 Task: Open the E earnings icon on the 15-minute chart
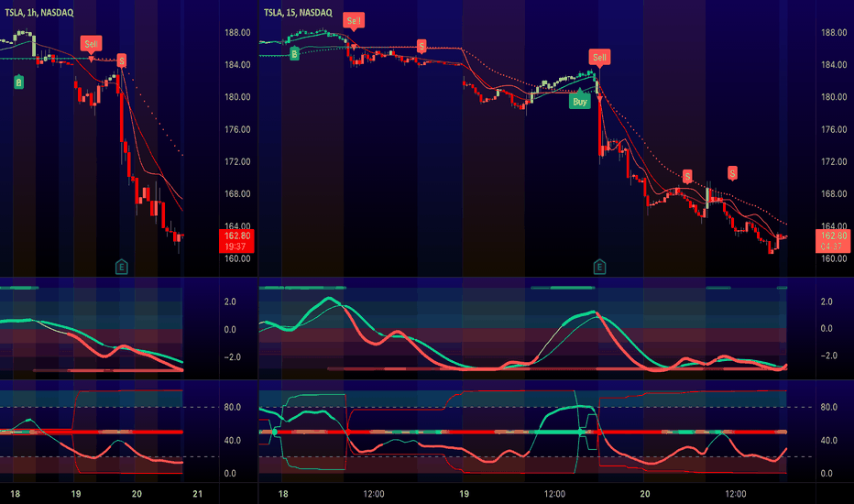[599, 267]
